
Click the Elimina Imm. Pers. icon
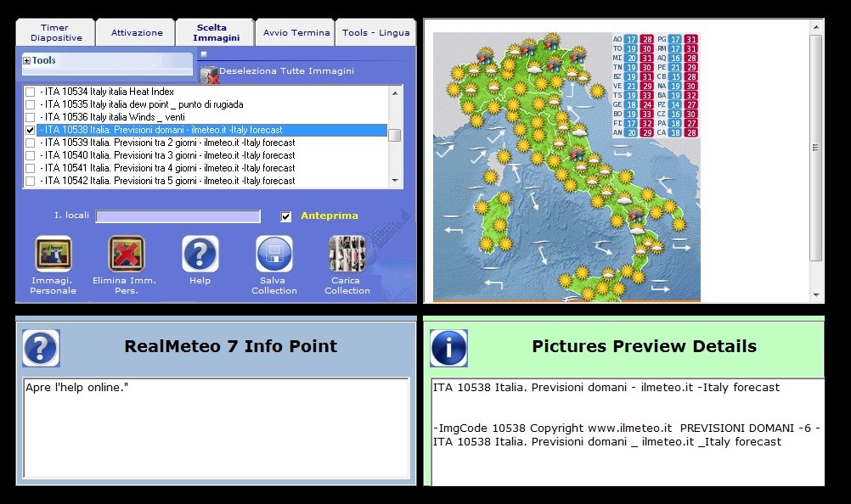(127, 254)
